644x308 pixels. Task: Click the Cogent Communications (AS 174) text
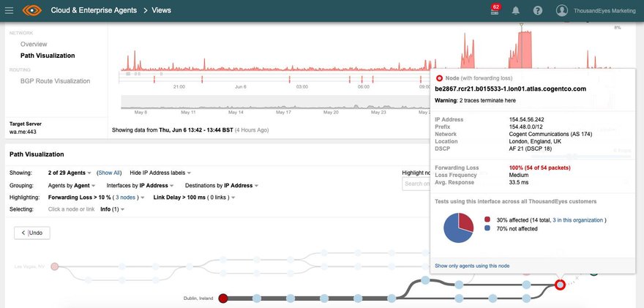(550, 135)
